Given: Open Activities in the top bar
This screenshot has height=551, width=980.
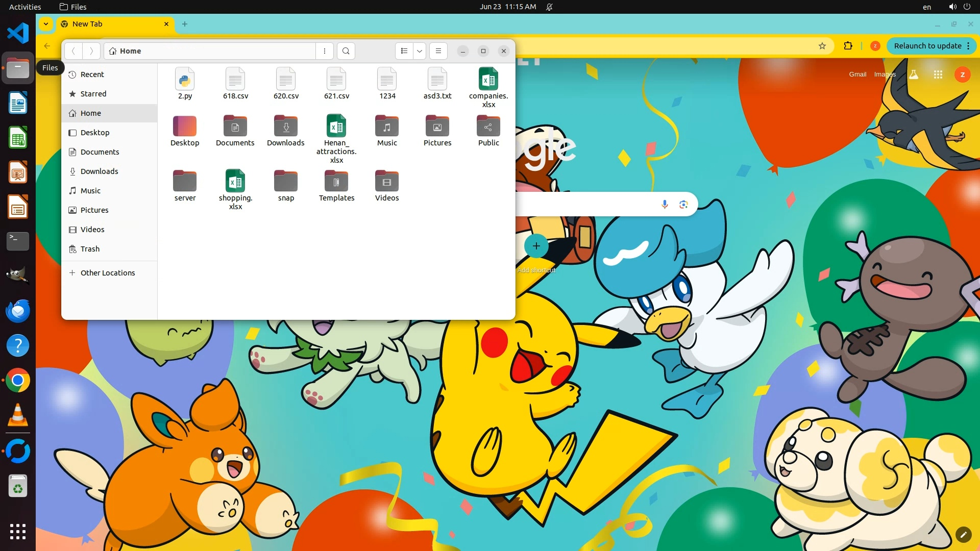Looking at the screenshot, I should tap(25, 7).
